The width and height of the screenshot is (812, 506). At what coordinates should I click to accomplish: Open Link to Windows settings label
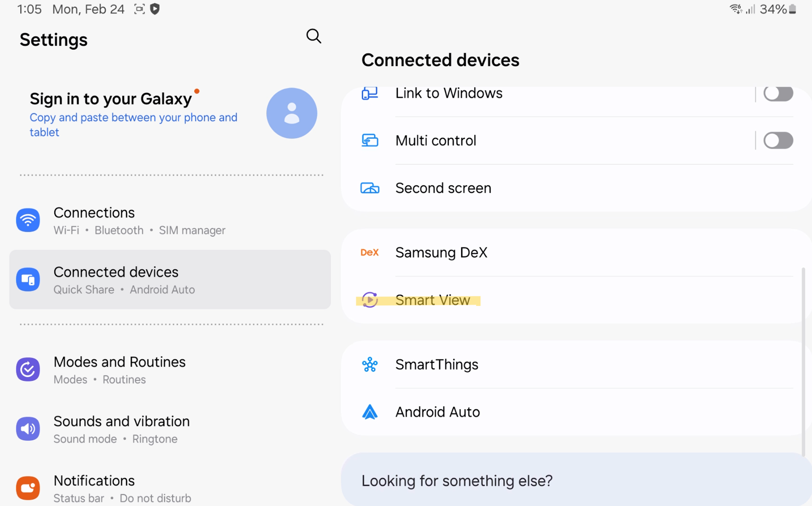(x=449, y=93)
